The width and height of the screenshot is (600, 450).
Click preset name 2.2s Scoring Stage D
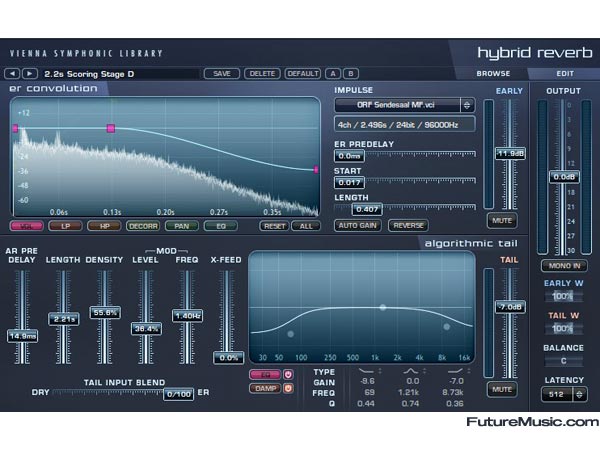click(x=89, y=74)
